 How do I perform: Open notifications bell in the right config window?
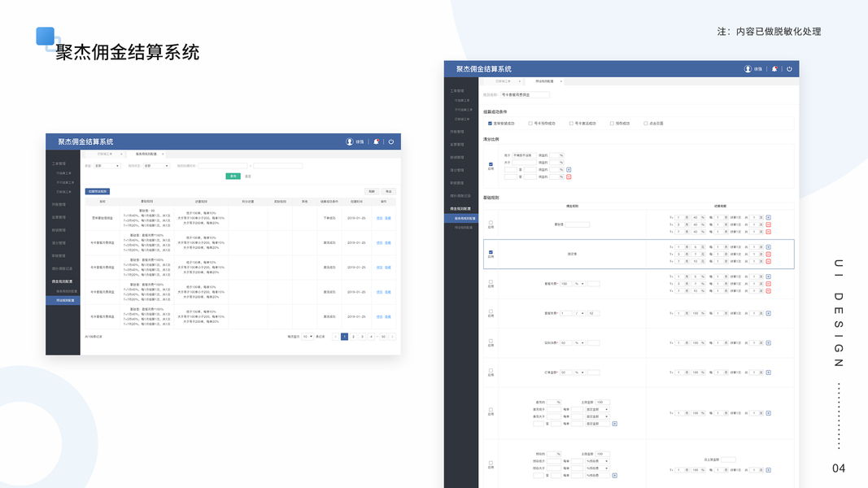[x=774, y=69]
